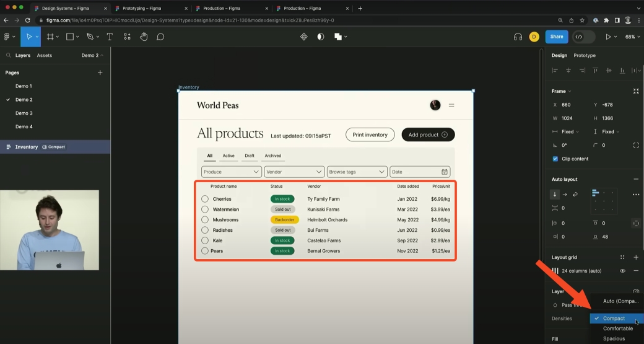Click the Add product button
Viewport: 644px width, 344px height.
coord(428,135)
